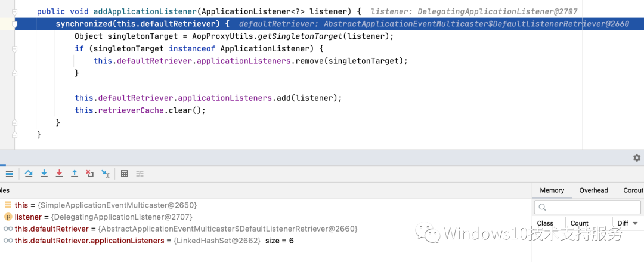Switch to the Memory tab
This screenshot has height=262, width=644.
tap(552, 190)
